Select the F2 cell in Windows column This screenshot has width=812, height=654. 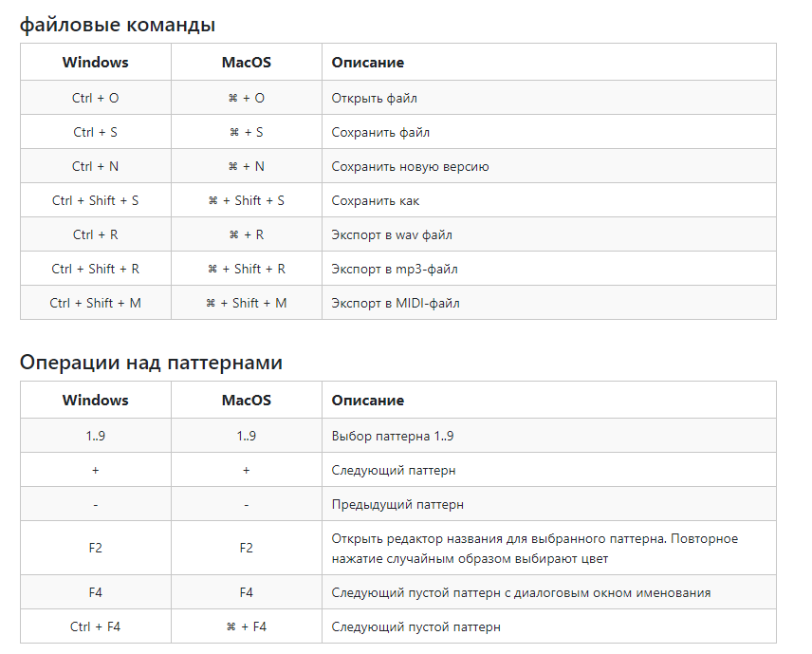[95, 548]
